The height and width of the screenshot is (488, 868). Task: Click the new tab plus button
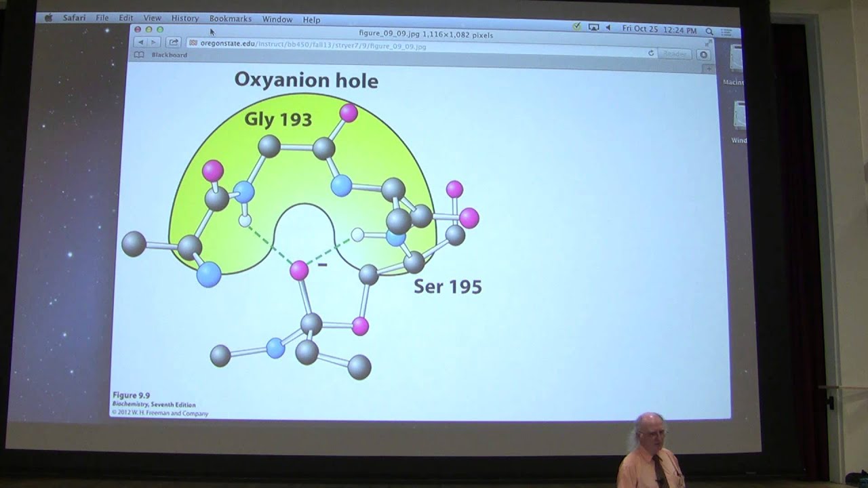pyautogui.click(x=709, y=69)
